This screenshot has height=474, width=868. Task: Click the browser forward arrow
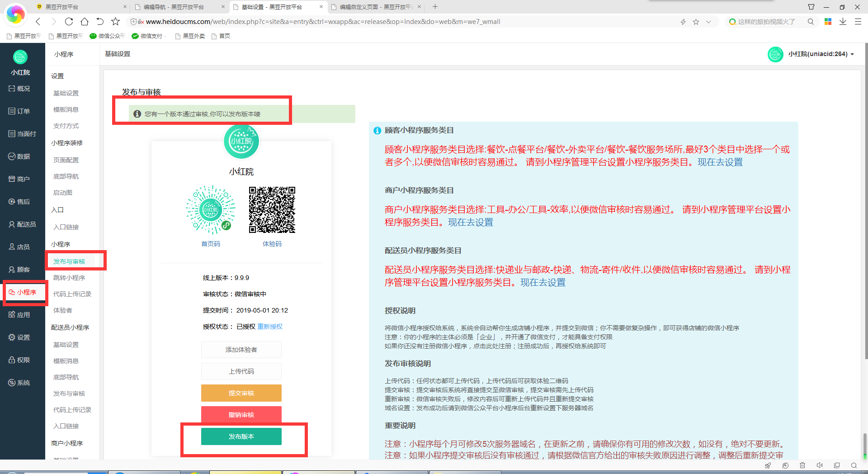click(x=54, y=21)
